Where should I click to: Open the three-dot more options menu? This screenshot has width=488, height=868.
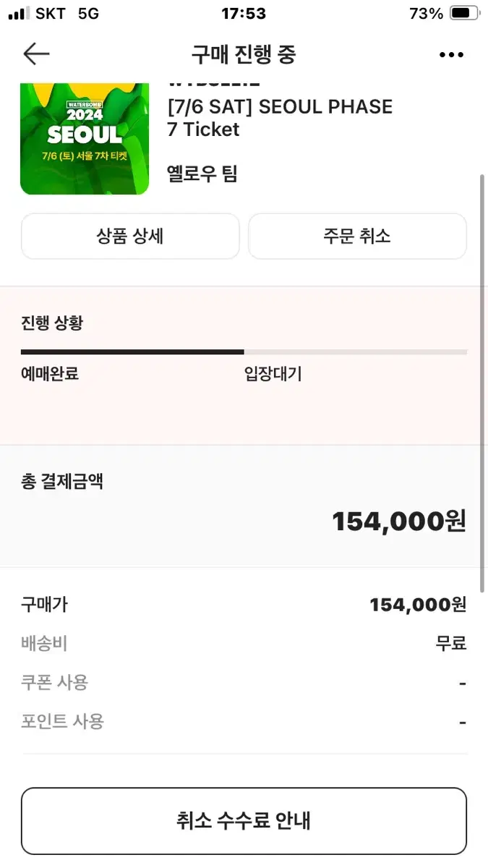(451, 55)
